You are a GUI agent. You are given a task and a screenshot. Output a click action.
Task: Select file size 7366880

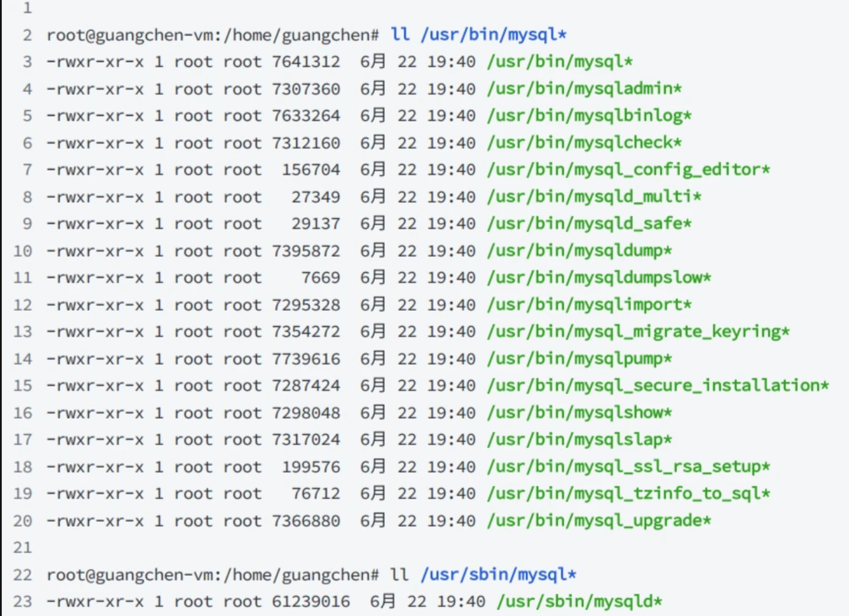(x=306, y=521)
